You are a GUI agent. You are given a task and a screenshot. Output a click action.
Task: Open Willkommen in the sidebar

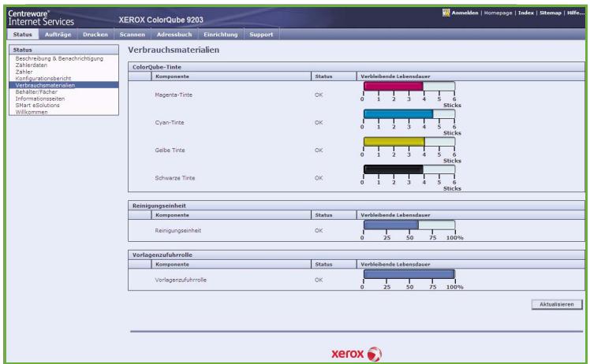(32, 112)
